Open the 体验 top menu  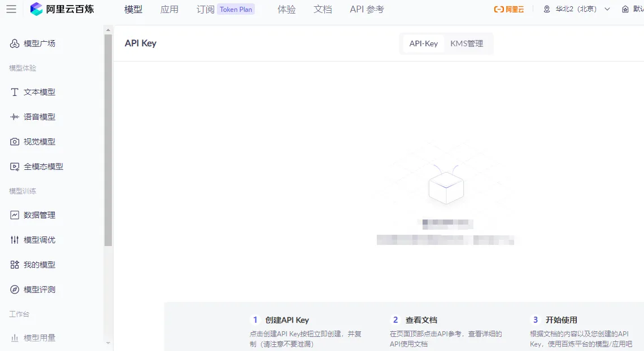click(x=286, y=9)
